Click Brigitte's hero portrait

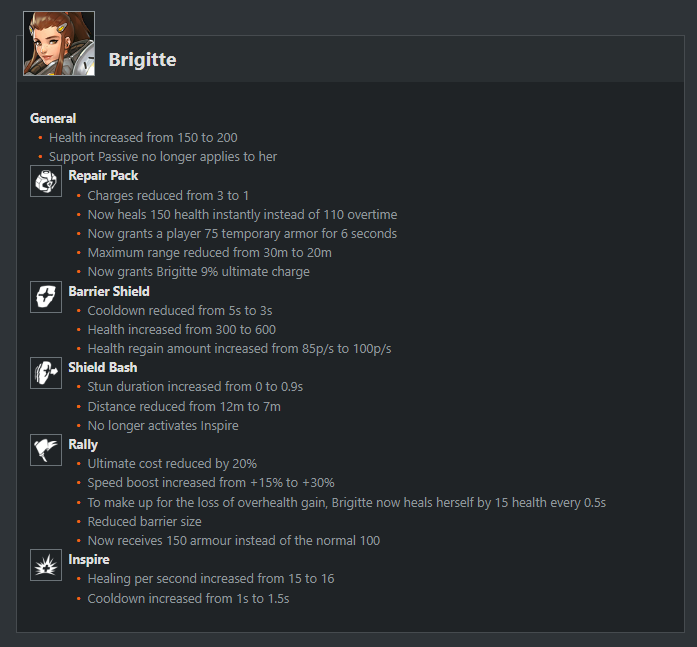pyautogui.click(x=59, y=44)
